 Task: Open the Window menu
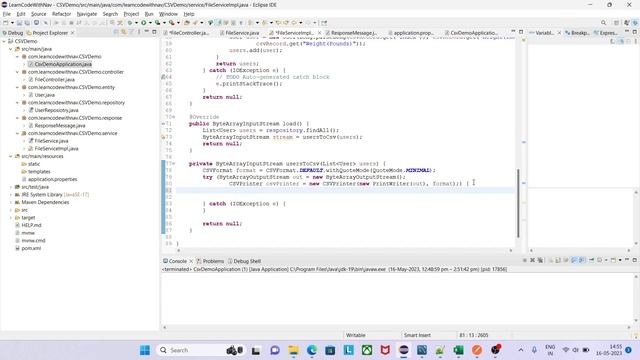coord(168,14)
